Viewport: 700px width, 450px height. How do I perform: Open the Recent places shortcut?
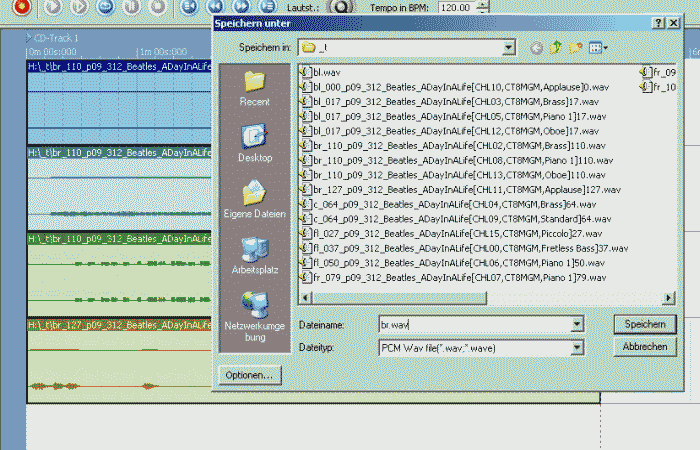[254, 87]
